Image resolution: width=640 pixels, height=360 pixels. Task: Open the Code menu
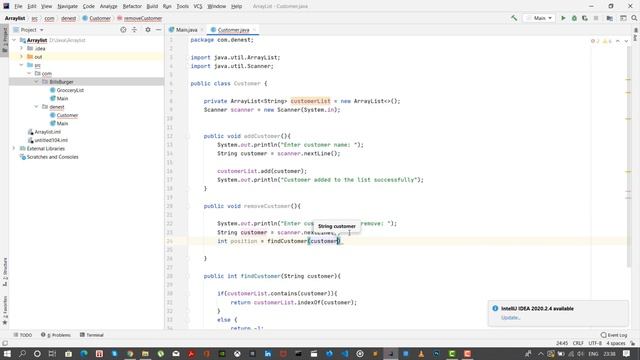click(89, 6)
